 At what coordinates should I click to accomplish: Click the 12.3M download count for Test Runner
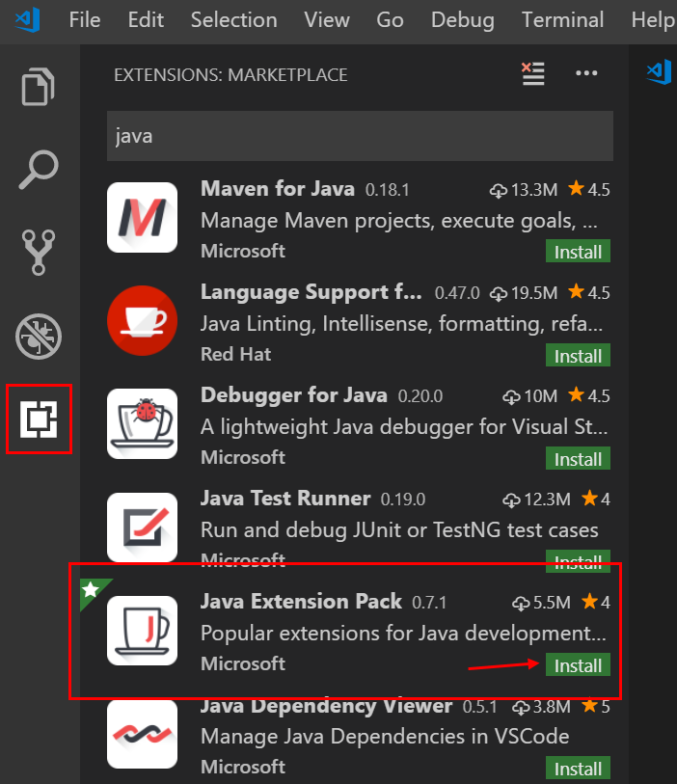(x=536, y=500)
